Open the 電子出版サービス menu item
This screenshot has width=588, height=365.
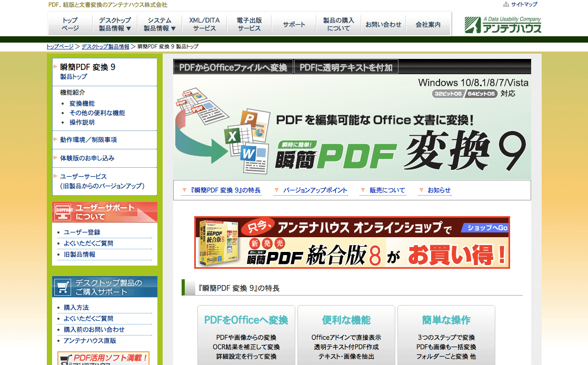pos(249,24)
